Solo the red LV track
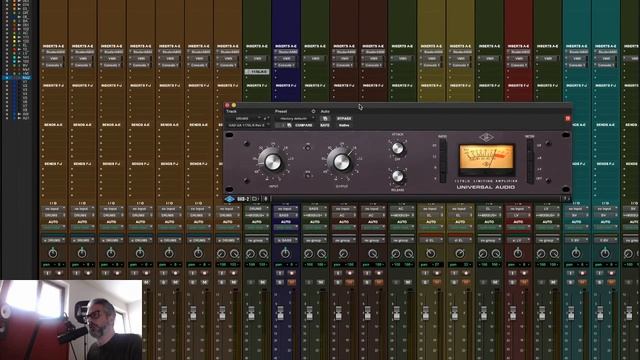This screenshot has height=360, width=640. [513, 282]
